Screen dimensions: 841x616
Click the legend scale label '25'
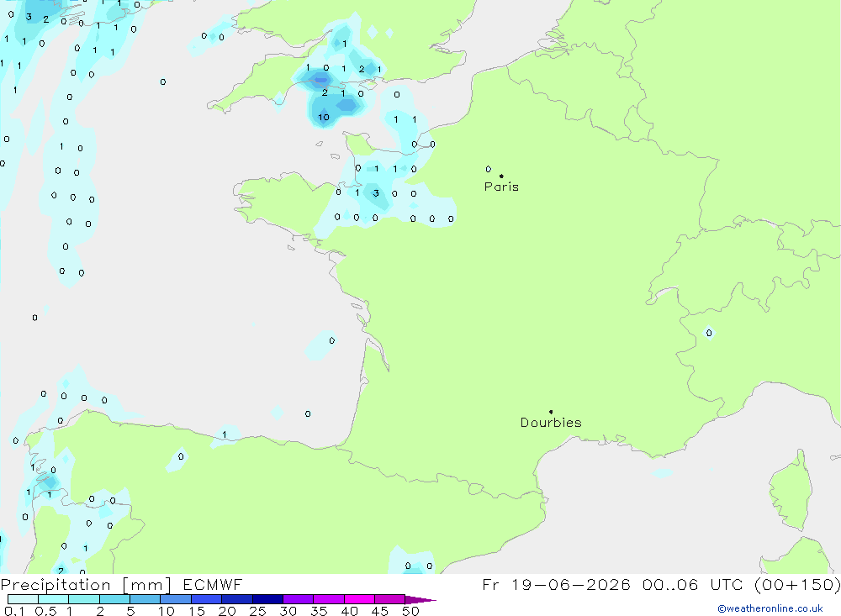point(257,611)
